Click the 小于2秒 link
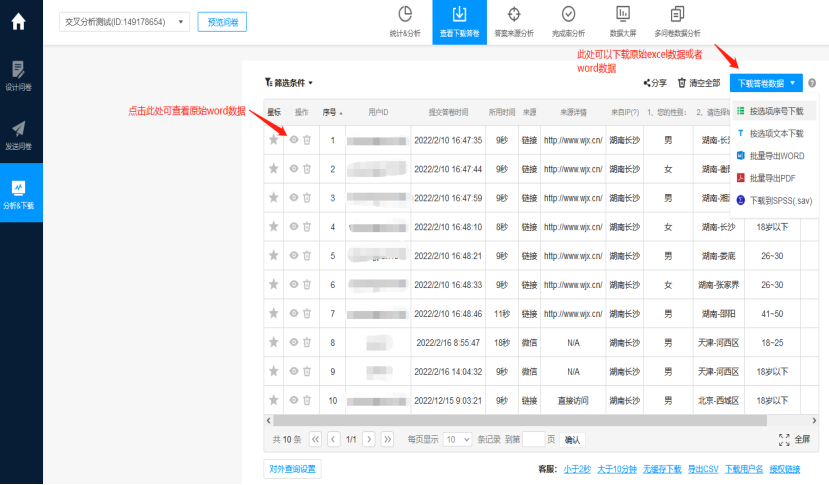The width and height of the screenshot is (829, 485). [x=577, y=469]
